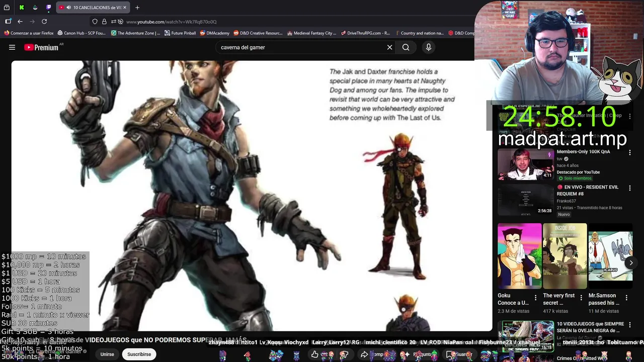The image size is (644, 362).
Task: Open the Franko637 channel name
Action: pyautogui.click(x=566, y=201)
